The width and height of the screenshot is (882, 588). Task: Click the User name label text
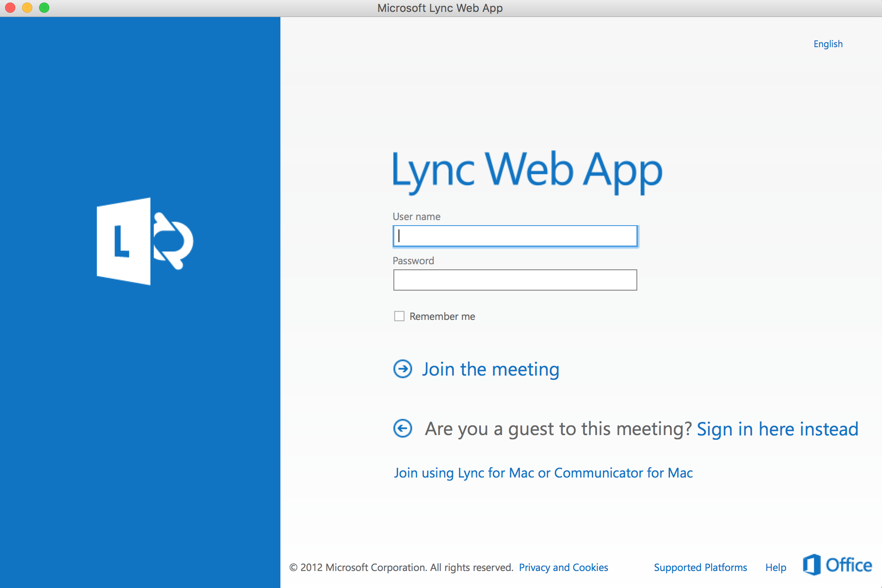[x=416, y=217]
